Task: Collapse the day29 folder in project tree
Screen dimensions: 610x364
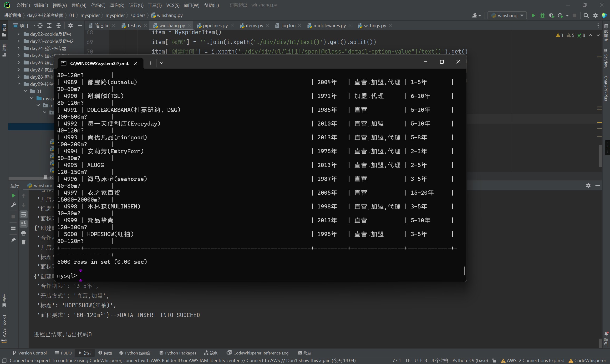Action: [x=19, y=84]
